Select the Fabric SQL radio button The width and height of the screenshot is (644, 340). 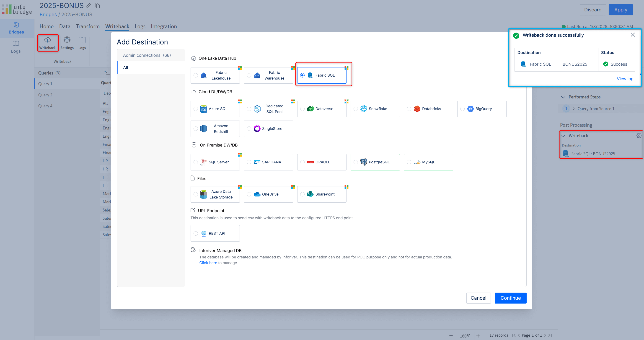pos(303,75)
